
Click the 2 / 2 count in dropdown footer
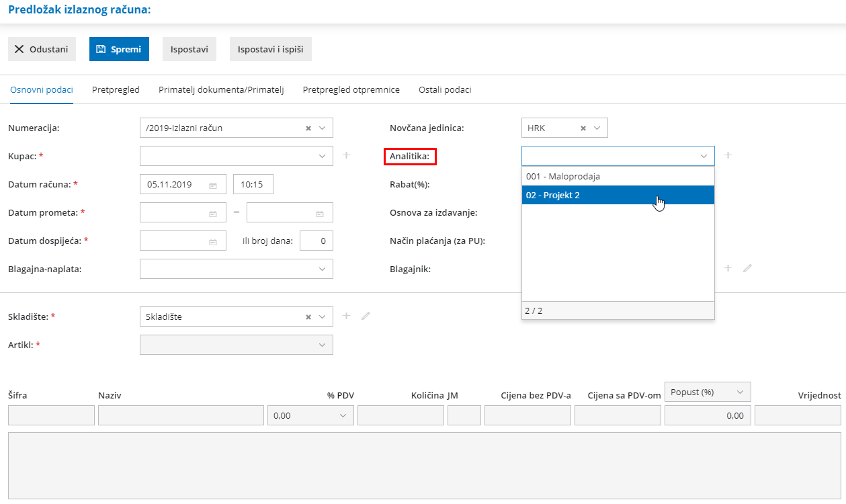534,310
